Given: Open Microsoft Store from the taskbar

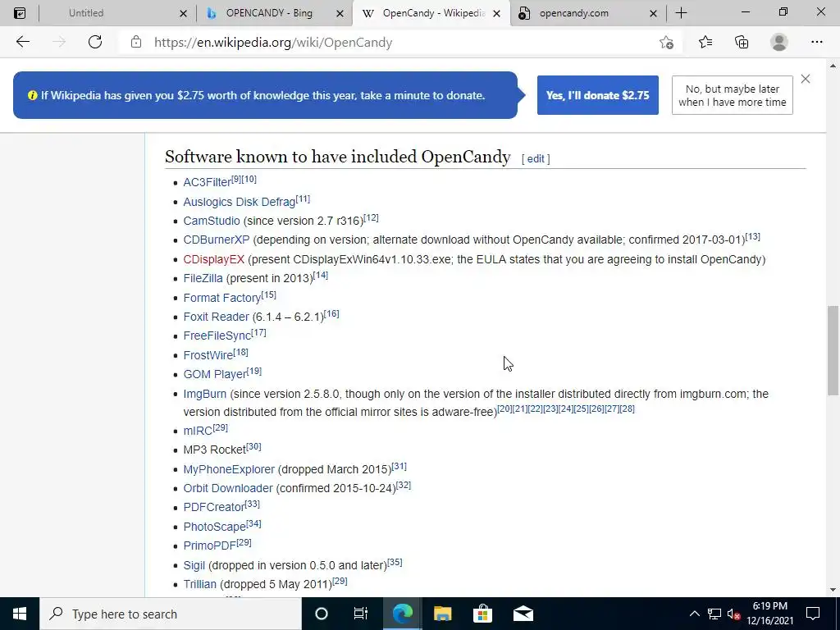Looking at the screenshot, I should coord(482,614).
